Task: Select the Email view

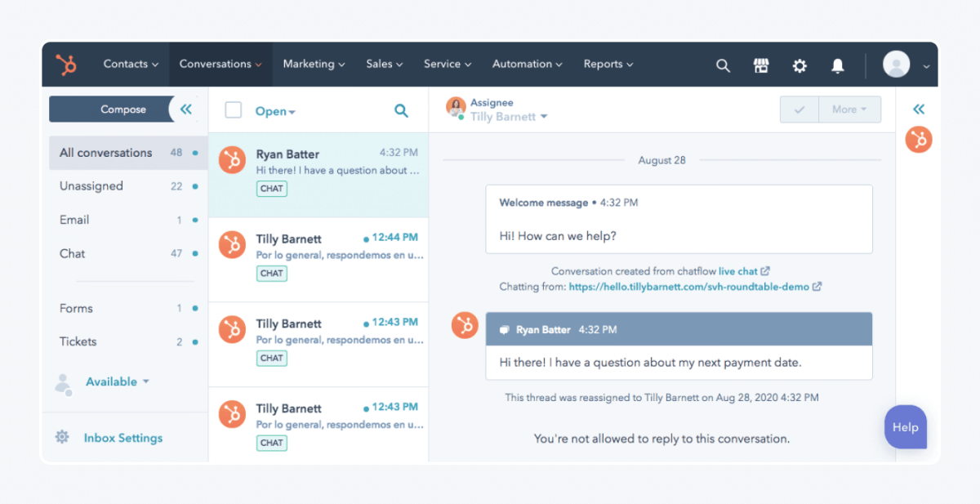Action: (x=128, y=220)
